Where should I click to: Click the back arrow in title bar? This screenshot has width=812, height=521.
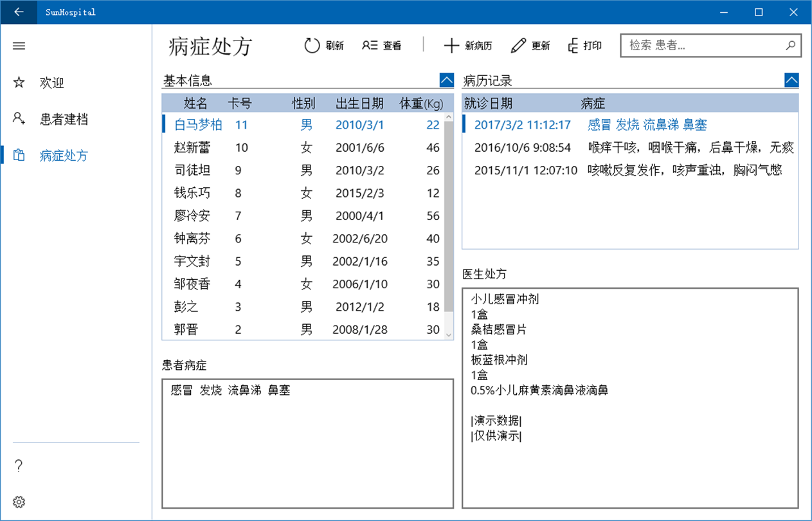[x=19, y=12]
